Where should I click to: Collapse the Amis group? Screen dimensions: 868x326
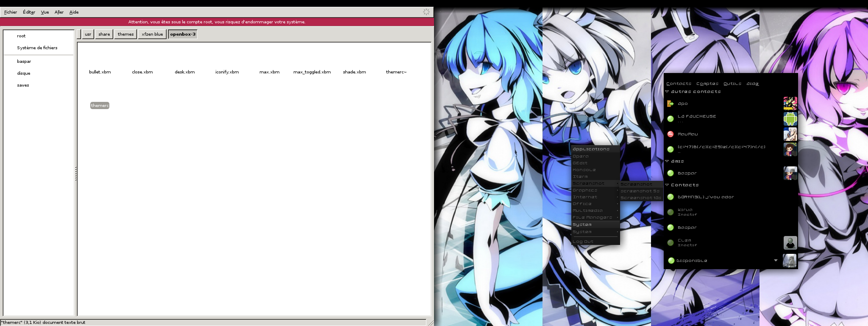coord(667,161)
